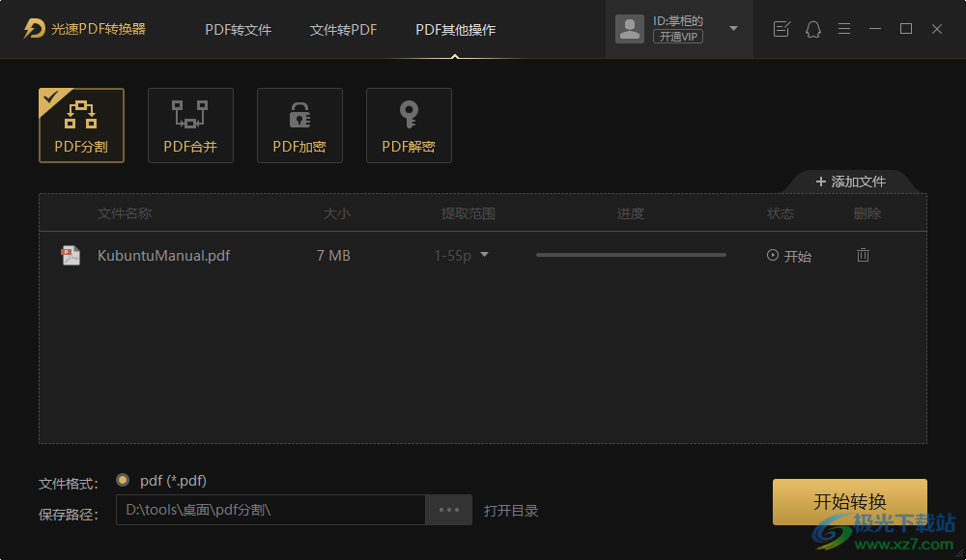Click the 开始转换 button

point(849,501)
